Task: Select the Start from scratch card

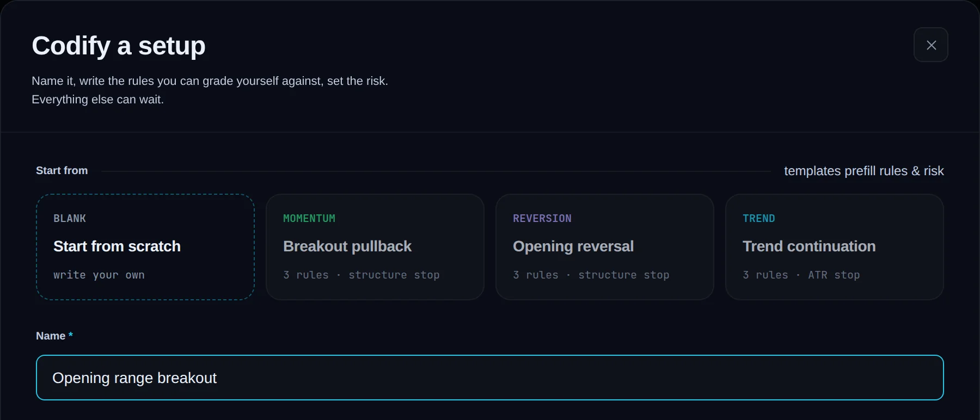Action: point(145,247)
